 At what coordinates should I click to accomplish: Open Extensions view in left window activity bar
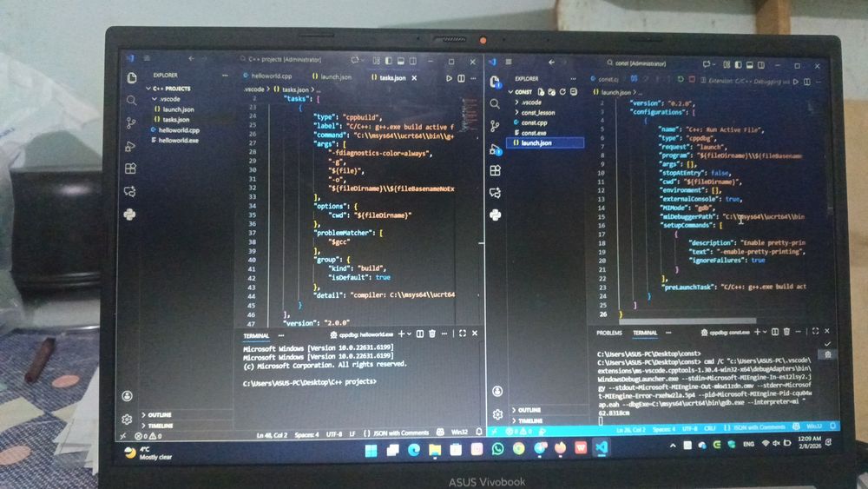(131, 169)
